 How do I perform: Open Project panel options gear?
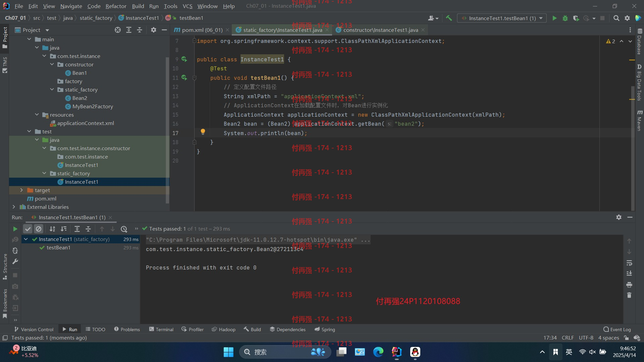[154, 30]
